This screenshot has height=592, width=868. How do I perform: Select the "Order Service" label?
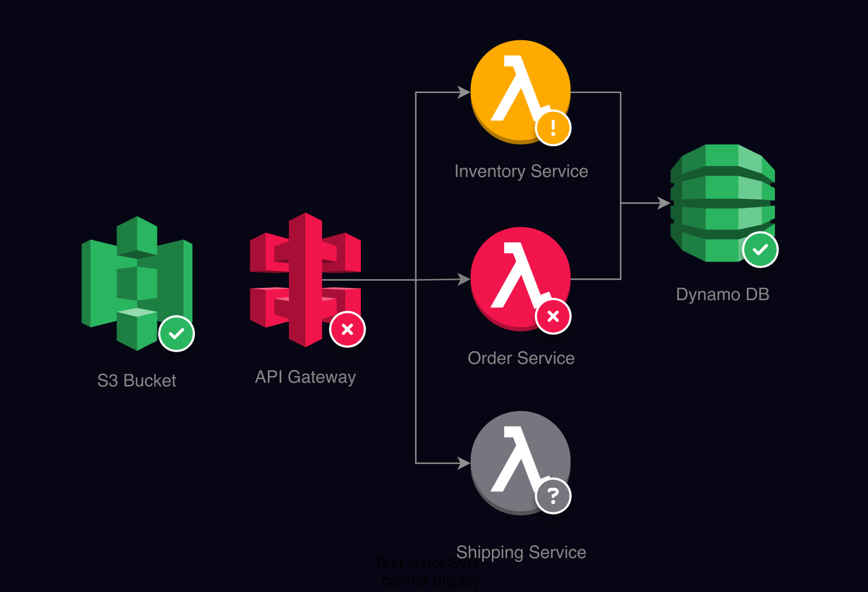521,358
